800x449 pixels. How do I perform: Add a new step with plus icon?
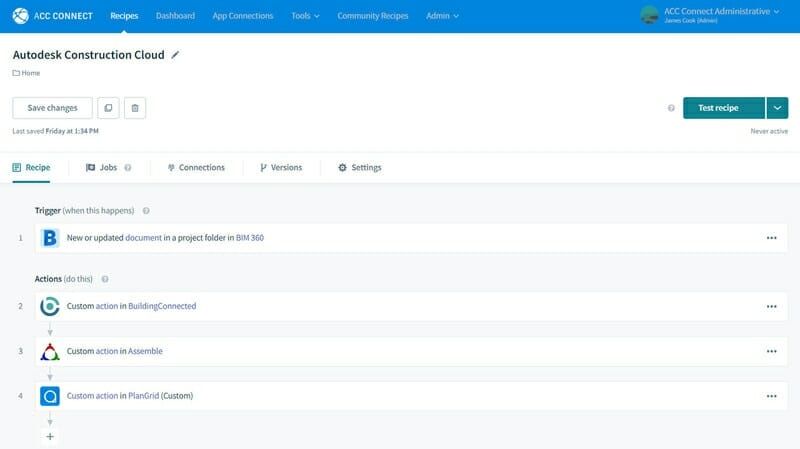tap(50, 436)
